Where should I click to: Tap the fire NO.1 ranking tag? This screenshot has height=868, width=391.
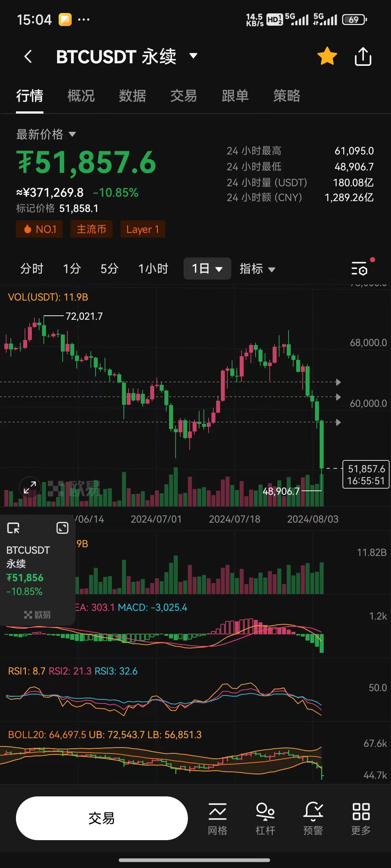[39, 229]
